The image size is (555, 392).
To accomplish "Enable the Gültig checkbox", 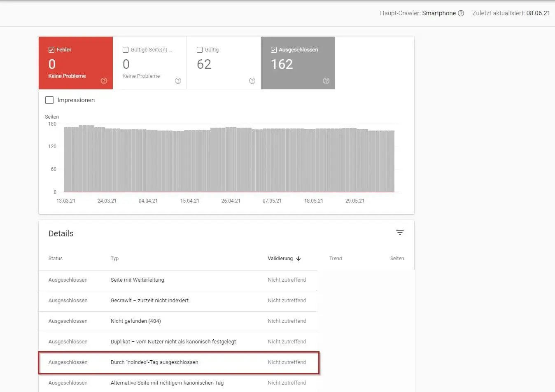I will 200,50.
